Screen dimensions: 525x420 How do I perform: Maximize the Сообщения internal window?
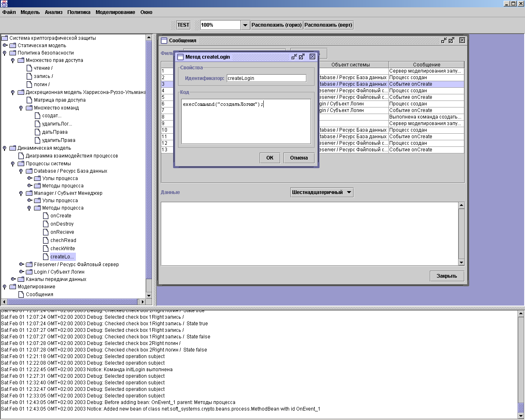(452, 40)
